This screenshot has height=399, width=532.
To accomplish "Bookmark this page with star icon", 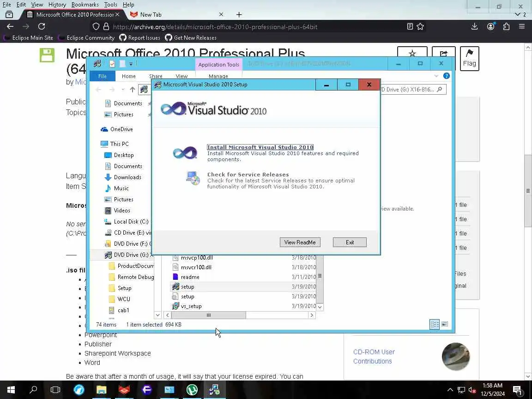I will tap(420, 26).
